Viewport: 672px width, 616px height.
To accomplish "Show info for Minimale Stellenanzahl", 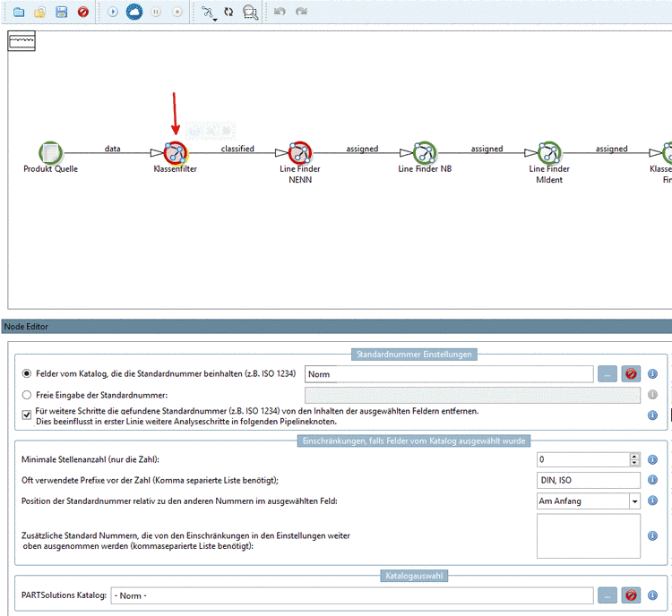I will (x=652, y=459).
